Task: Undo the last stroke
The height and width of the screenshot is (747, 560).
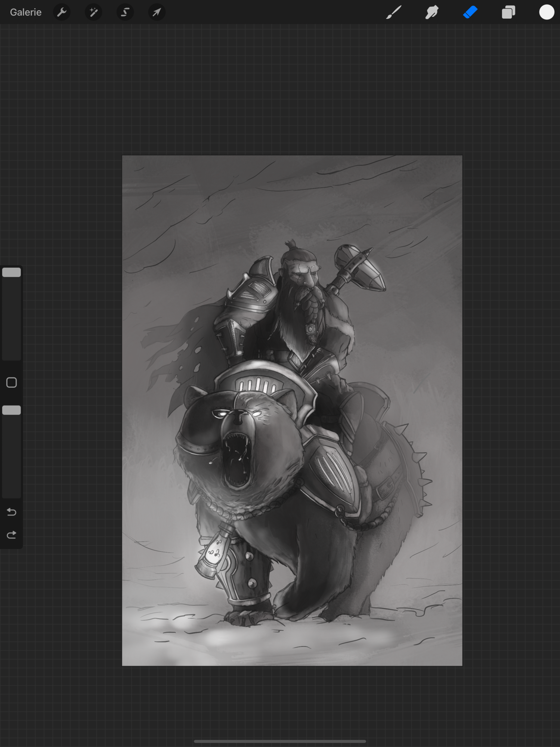Action: [12, 512]
